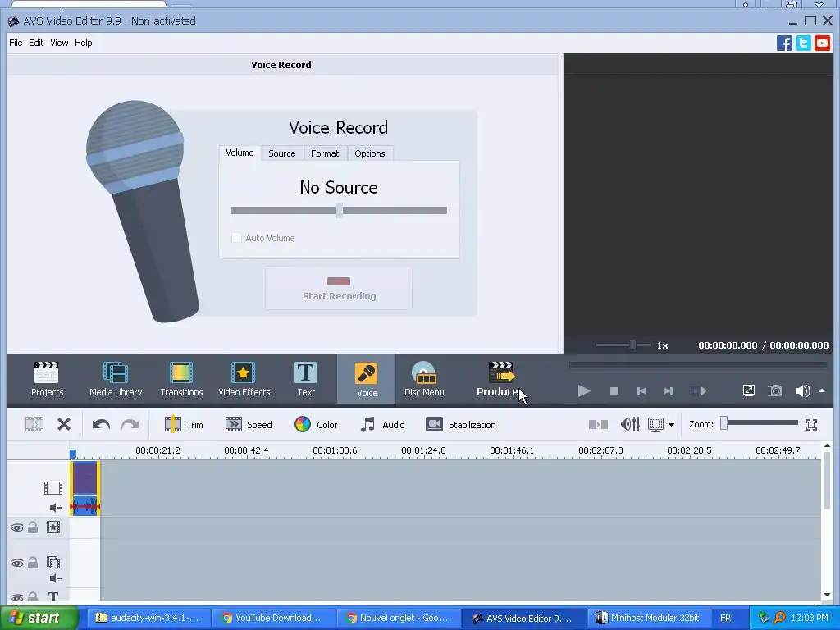
Task: Open the Speed adjustment tool
Action: pos(248,424)
